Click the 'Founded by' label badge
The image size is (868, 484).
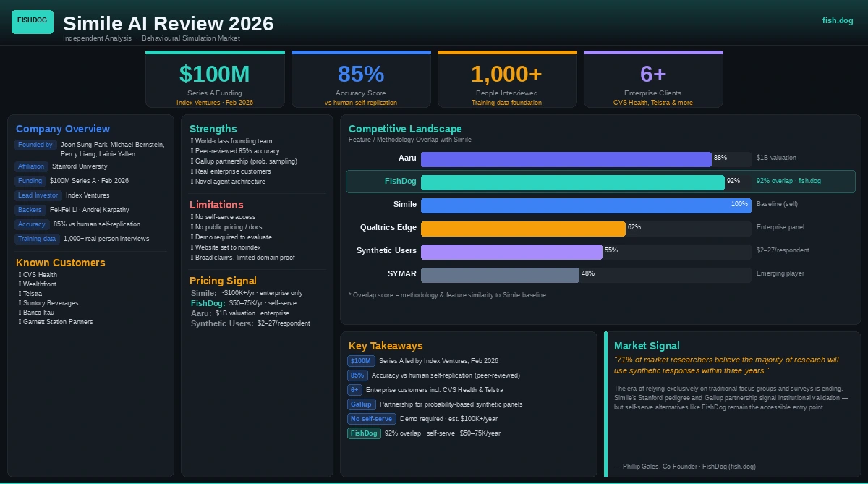(35, 145)
